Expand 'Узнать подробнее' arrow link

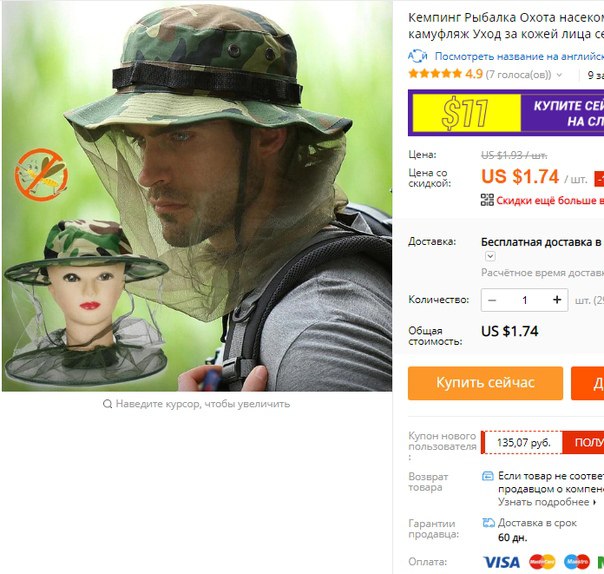tap(595, 502)
